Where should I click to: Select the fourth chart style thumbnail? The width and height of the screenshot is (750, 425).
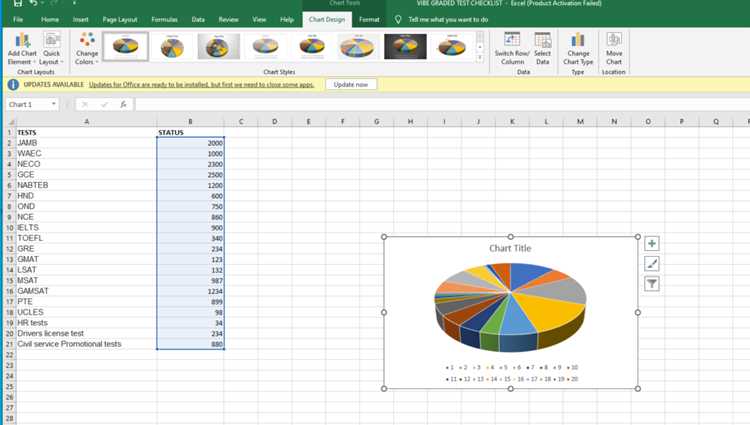point(265,46)
